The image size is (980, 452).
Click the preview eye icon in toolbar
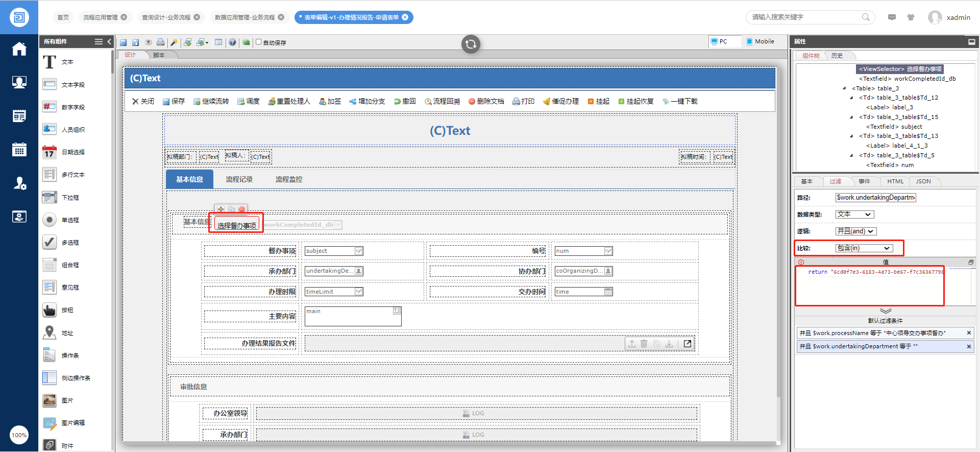[x=149, y=42]
